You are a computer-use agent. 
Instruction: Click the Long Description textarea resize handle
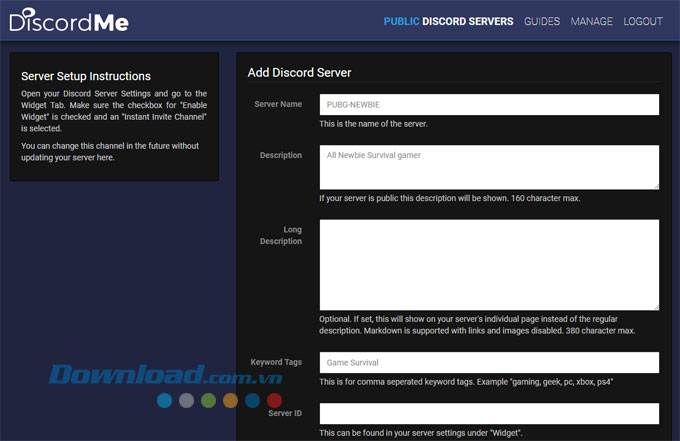click(x=656, y=307)
